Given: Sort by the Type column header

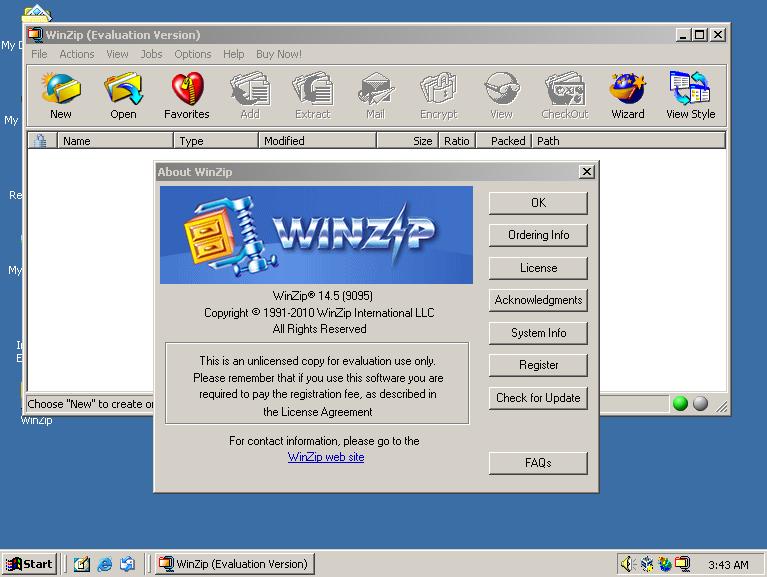Looking at the screenshot, I should tap(216, 141).
